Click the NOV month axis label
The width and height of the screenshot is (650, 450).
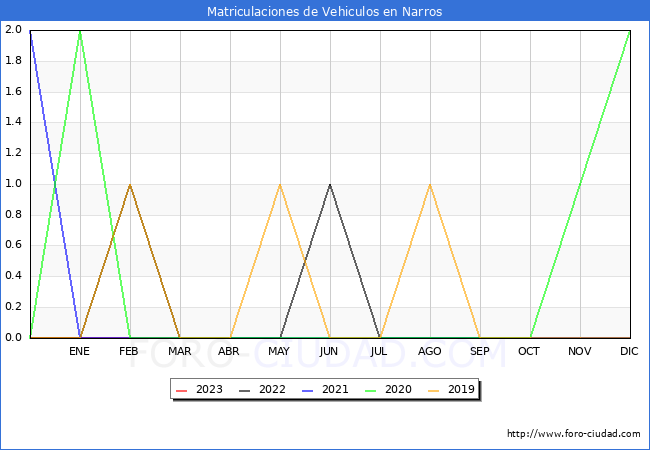580,351
